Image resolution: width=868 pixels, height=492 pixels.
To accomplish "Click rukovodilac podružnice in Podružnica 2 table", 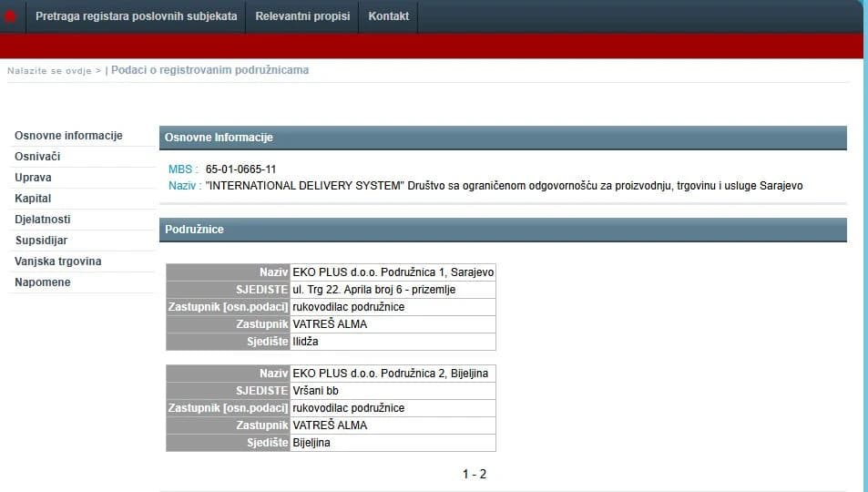I will point(393,408).
